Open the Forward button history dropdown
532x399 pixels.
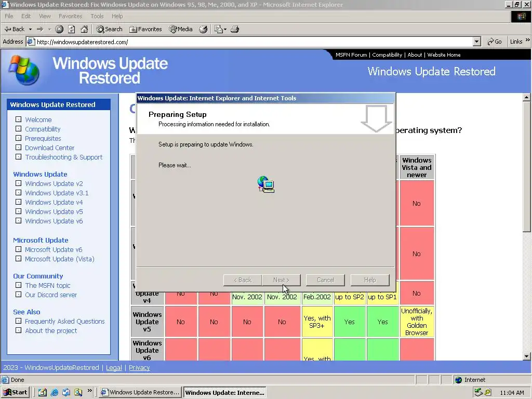(x=49, y=29)
